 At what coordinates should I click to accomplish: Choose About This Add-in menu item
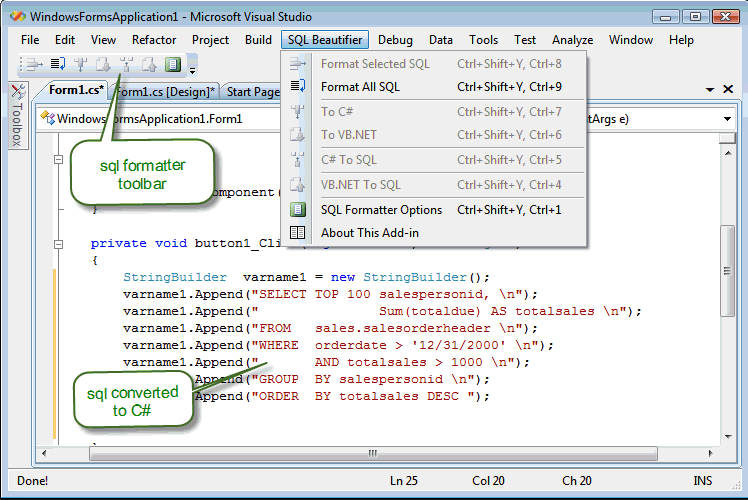point(434,233)
